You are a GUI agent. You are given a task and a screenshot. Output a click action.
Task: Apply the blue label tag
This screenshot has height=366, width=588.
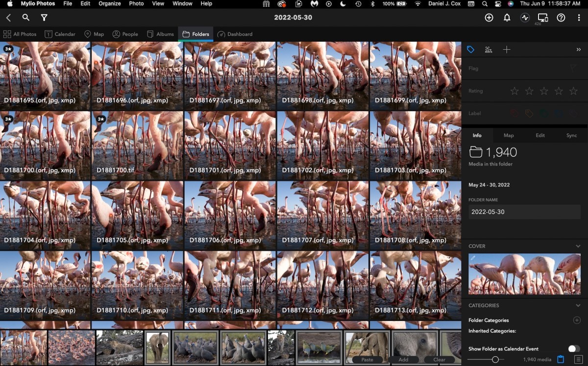pos(559,113)
